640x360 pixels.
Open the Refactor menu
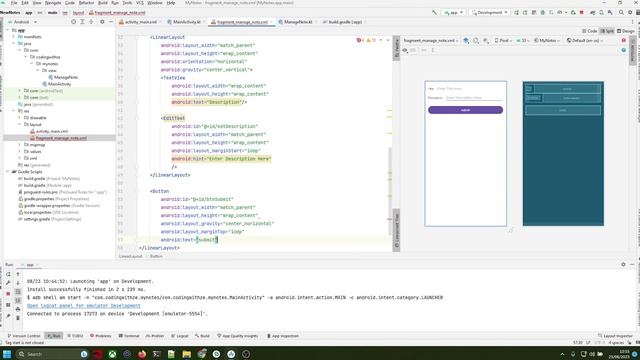(x=86, y=3)
